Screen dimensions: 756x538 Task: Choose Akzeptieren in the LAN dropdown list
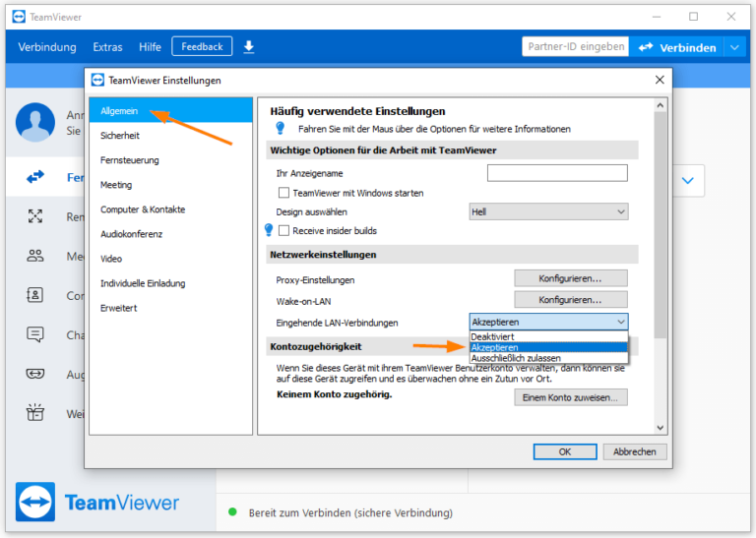tap(548, 347)
